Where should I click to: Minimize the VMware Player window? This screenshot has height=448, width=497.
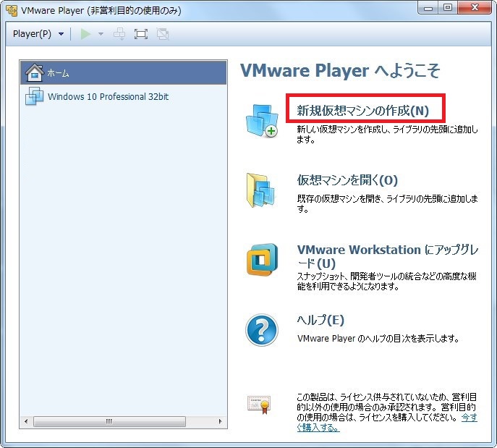428,8
